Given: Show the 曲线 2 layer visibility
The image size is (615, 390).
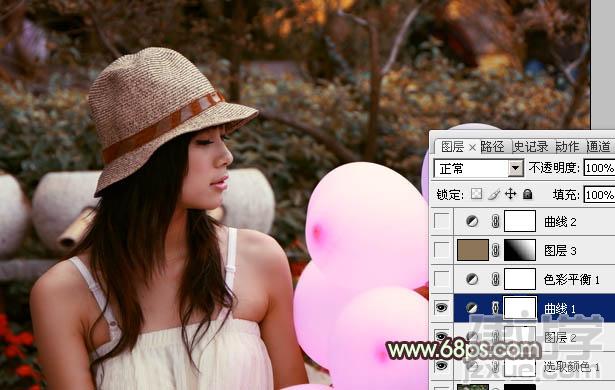Looking at the screenshot, I should [442, 221].
